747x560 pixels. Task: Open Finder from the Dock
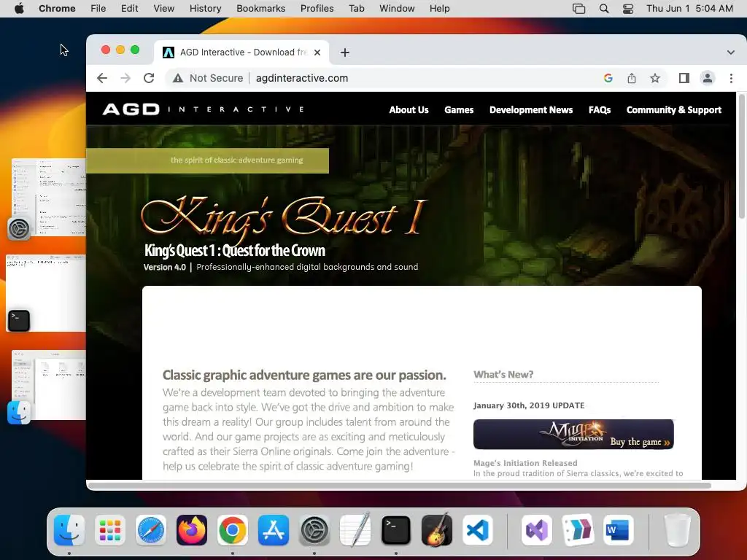pyautogui.click(x=69, y=530)
